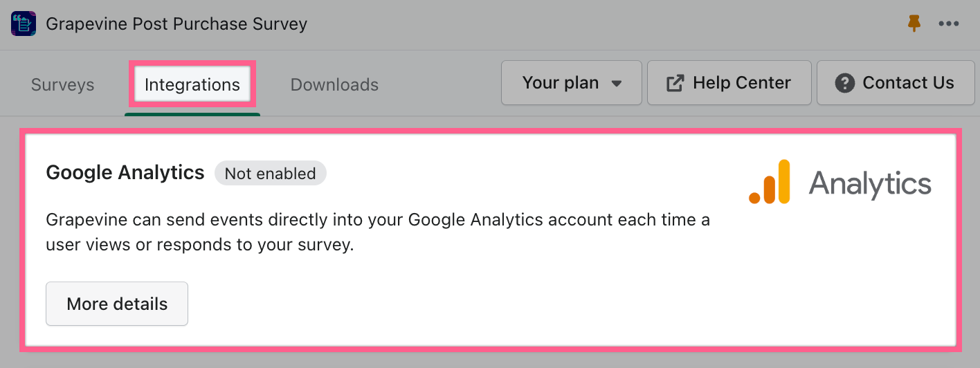
Task: Click the Grapevine app icon
Action: pos(24,24)
